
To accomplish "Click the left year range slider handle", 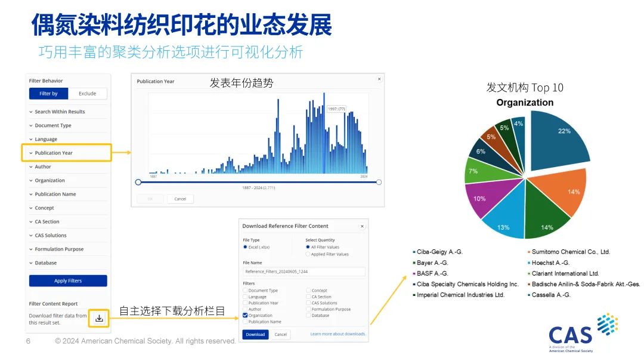I will [138, 182].
